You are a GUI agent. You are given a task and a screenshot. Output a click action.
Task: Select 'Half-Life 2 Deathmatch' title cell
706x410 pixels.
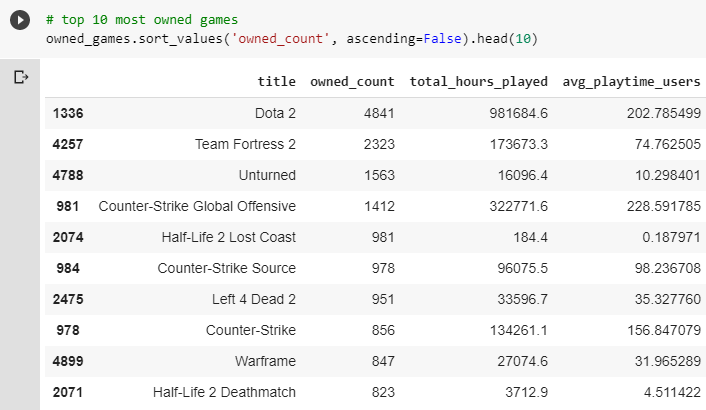pyautogui.click(x=224, y=392)
